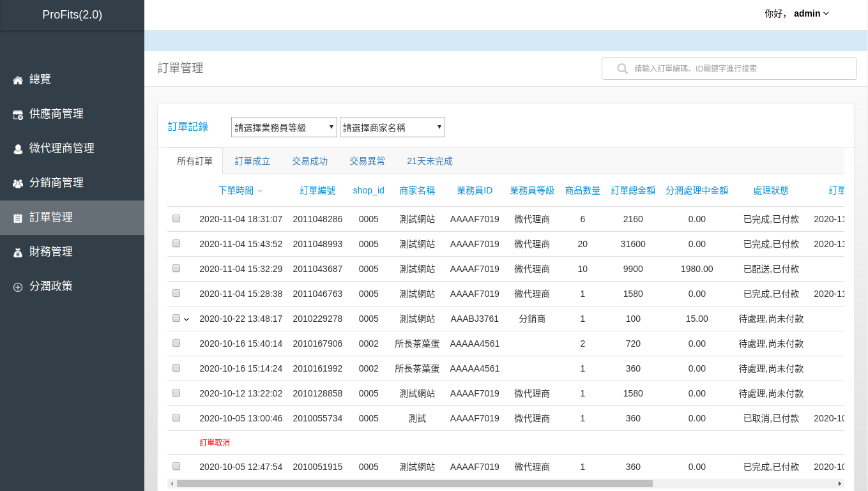Select checkbox for order 2011043687

point(176,268)
